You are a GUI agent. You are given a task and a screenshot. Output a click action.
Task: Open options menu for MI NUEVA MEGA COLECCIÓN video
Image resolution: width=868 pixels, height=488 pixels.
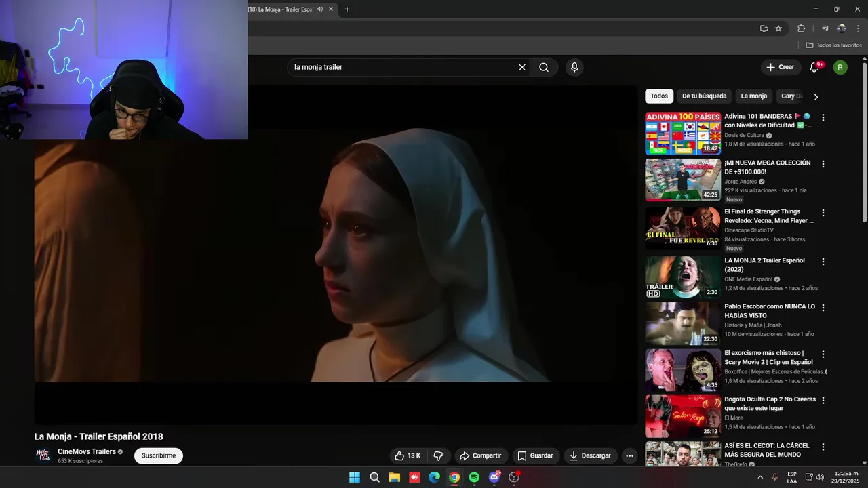coord(823,164)
